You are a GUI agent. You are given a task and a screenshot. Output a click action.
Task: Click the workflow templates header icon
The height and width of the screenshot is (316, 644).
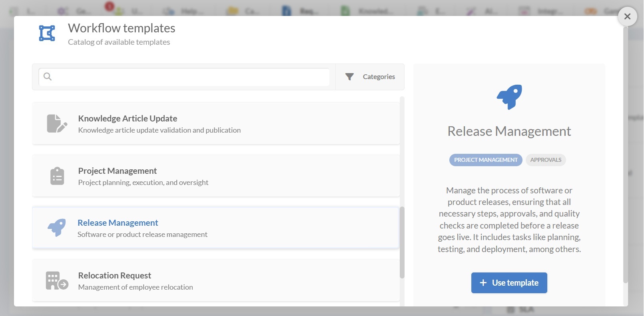coord(47,33)
